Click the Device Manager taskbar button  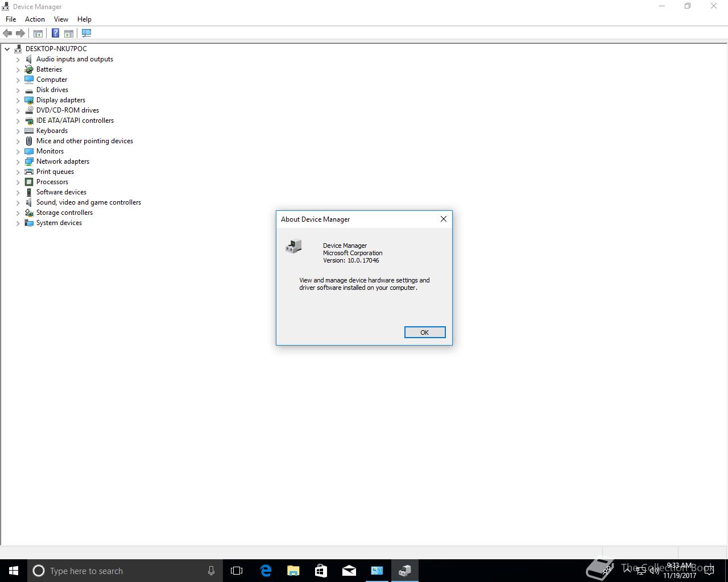pyautogui.click(x=405, y=571)
